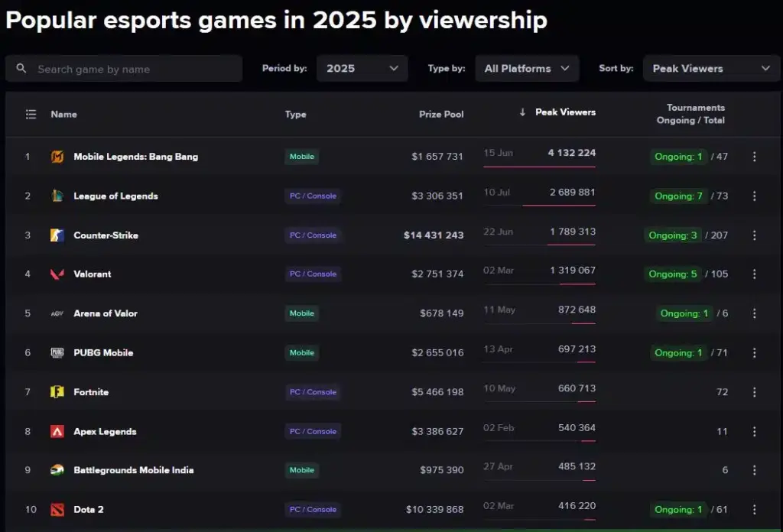This screenshot has height=532, width=783.
Task: Open three-dot menu for Counter-Strike row
Action: coord(755,235)
